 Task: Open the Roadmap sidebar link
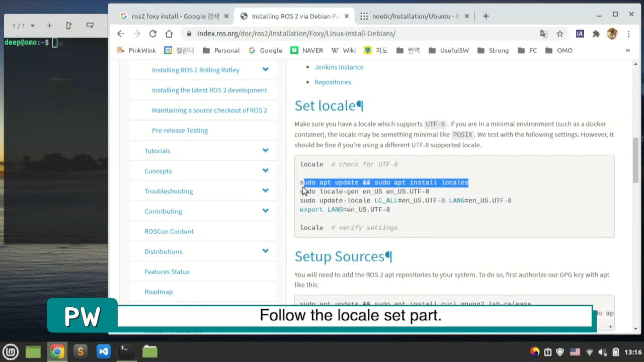(158, 292)
